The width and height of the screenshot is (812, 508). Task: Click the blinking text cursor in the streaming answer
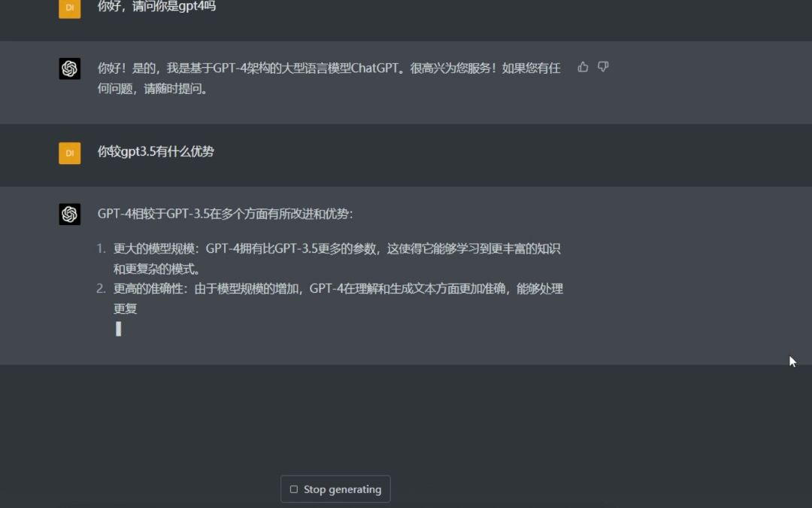click(x=118, y=329)
